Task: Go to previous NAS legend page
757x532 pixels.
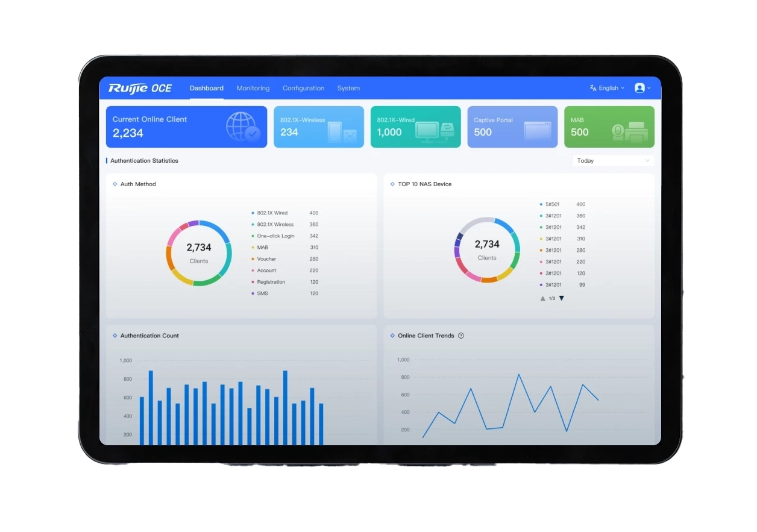Action: (x=542, y=298)
